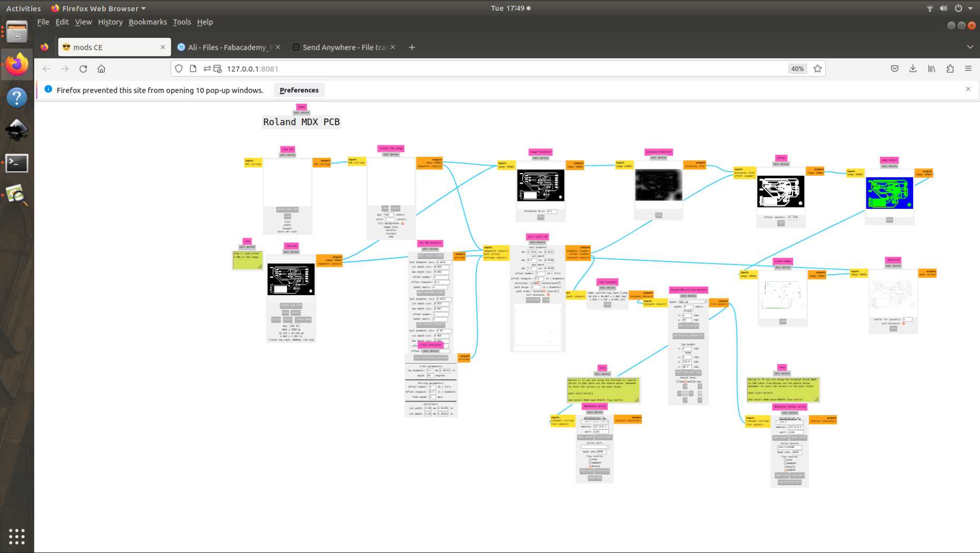This screenshot has width=980, height=553.
Task: Dismiss the pop-up blocked notification bar
Action: (x=968, y=89)
